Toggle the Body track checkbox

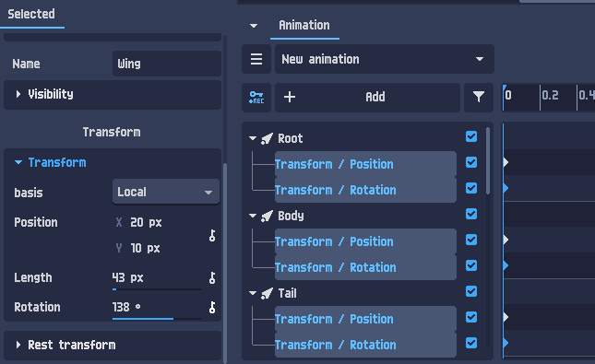click(x=471, y=214)
